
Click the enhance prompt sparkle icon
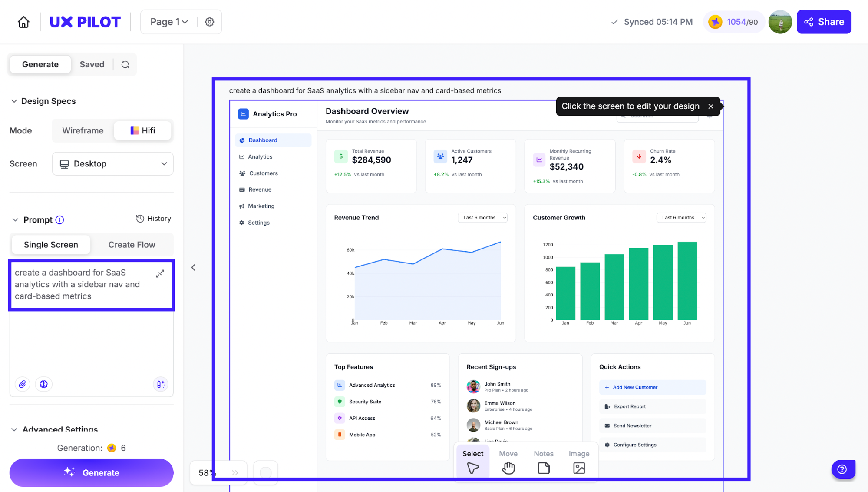coord(161,384)
